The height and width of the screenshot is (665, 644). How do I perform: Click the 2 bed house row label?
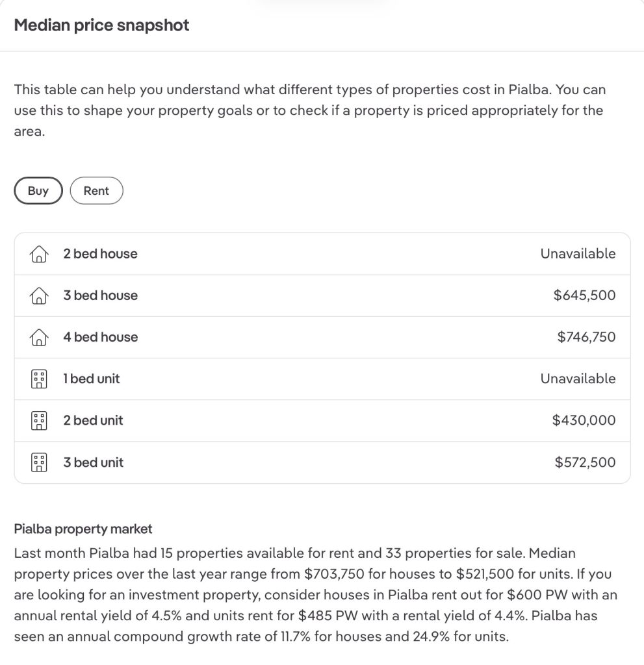click(x=100, y=254)
